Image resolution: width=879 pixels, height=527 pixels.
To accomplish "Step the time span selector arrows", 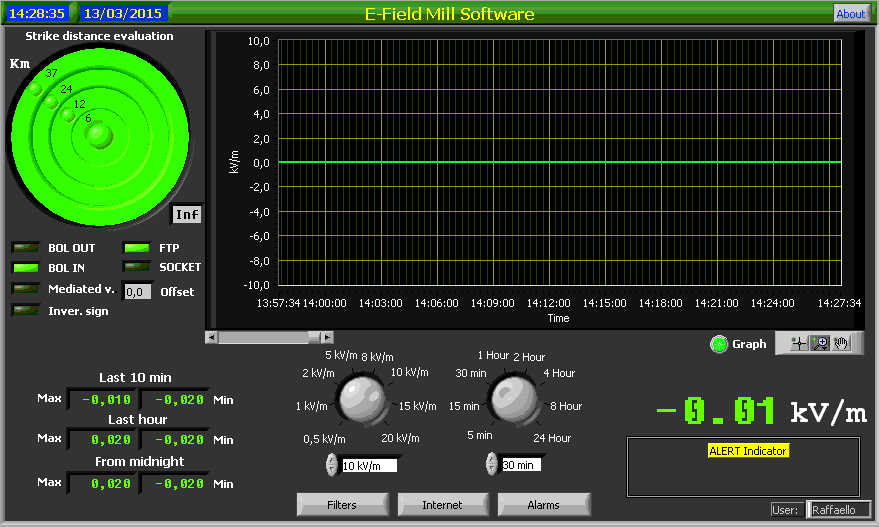I will pyautogui.click(x=491, y=464).
